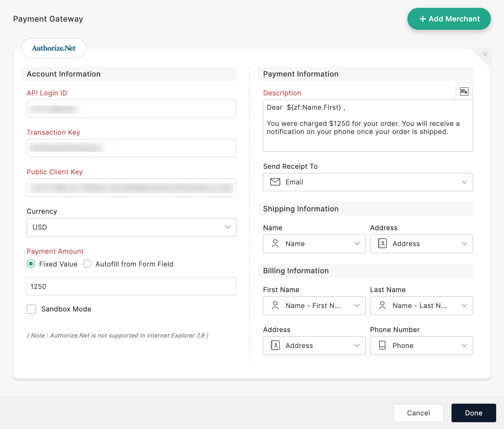
Task: Click the person icon in Billing First Name
Action: 275,305
